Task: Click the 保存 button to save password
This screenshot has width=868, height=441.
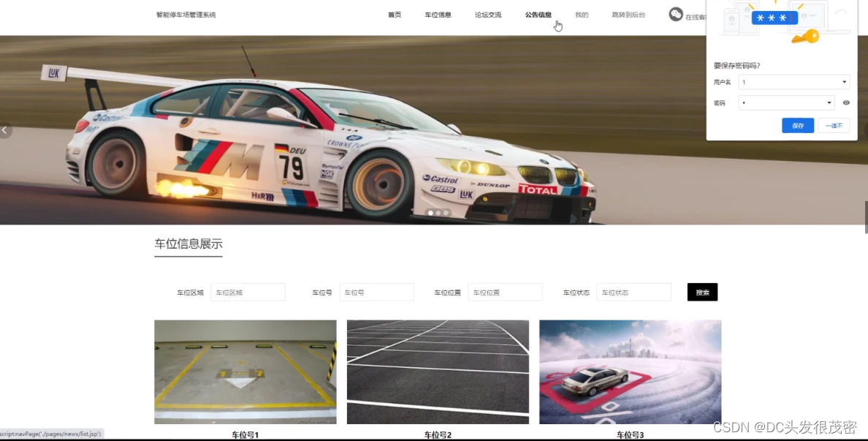Action: click(x=798, y=126)
